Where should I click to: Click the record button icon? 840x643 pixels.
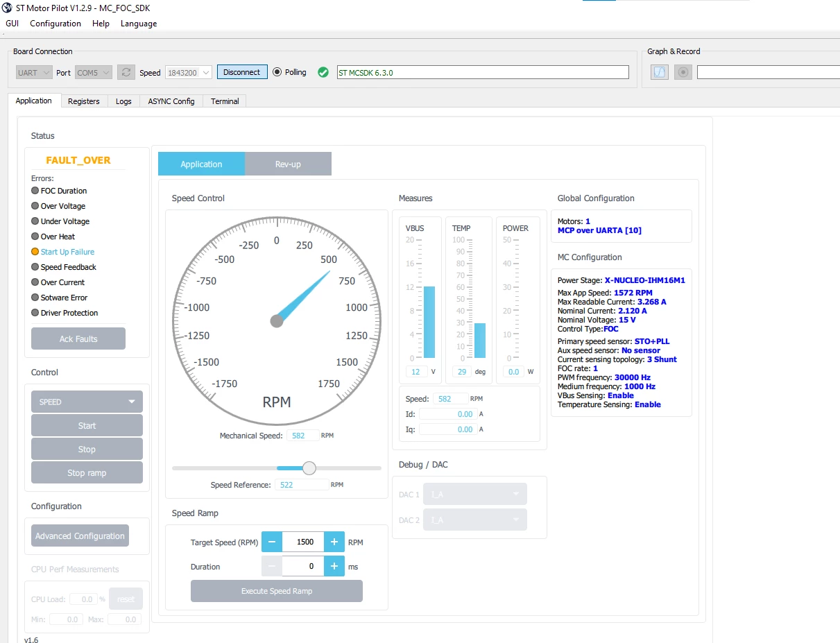pyautogui.click(x=683, y=72)
